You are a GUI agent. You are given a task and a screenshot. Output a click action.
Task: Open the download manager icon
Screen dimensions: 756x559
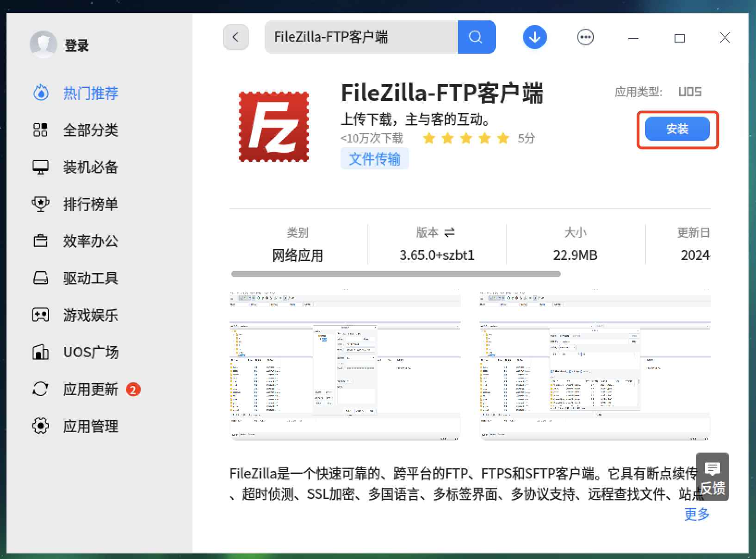[x=535, y=37]
